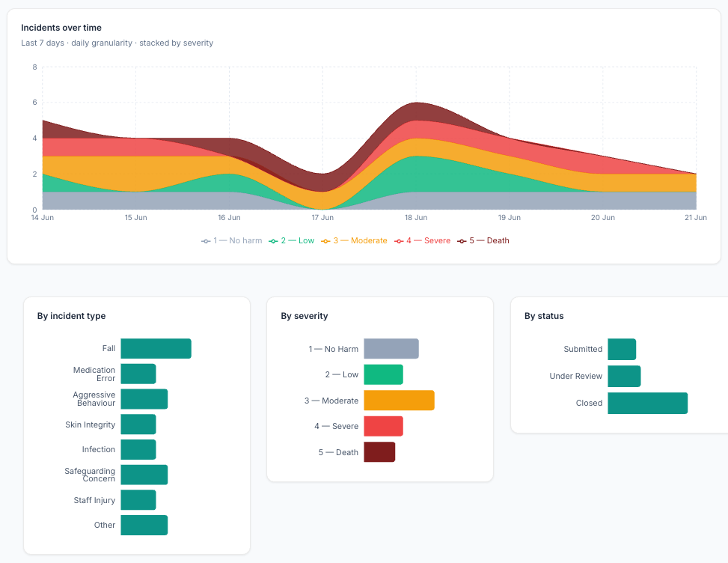This screenshot has height=563, width=728.
Task: Click the 'Skin Integrity' row label
Action: click(x=90, y=424)
